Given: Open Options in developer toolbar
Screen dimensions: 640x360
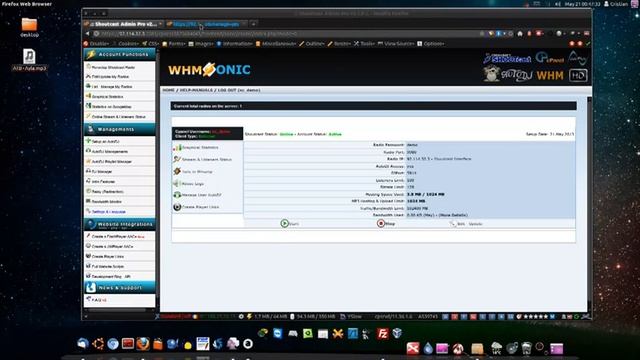Looking at the screenshot, I should pos(431,44).
